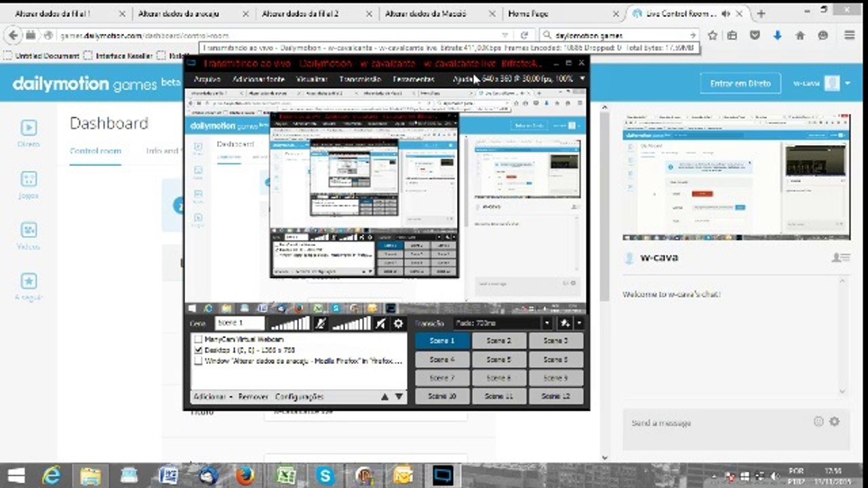Switch to Scene 12
This screenshot has width=868, height=488.
click(555, 396)
